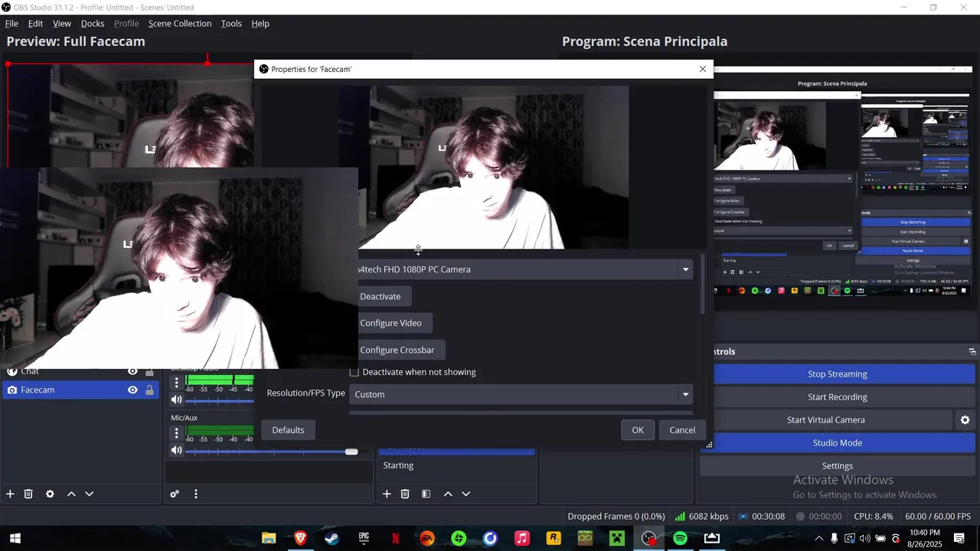Open Settings from Controls panel

[837, 466]
